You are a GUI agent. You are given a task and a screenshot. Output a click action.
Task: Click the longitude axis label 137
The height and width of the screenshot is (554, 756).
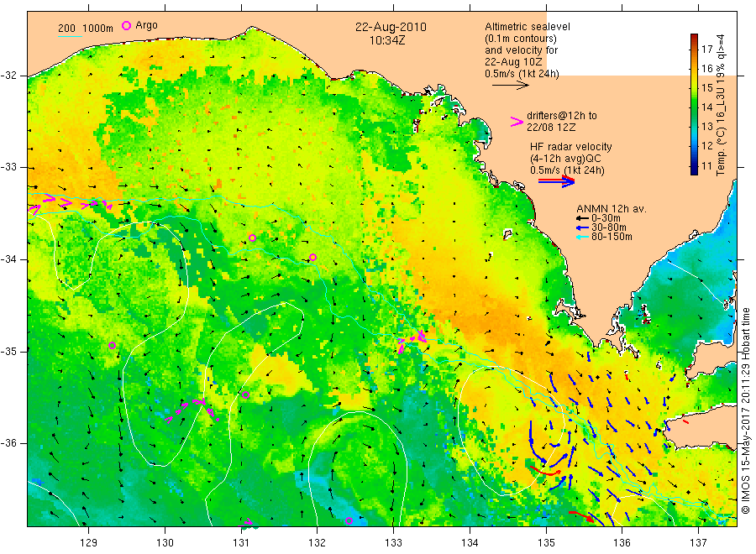[x=698, y=543]
